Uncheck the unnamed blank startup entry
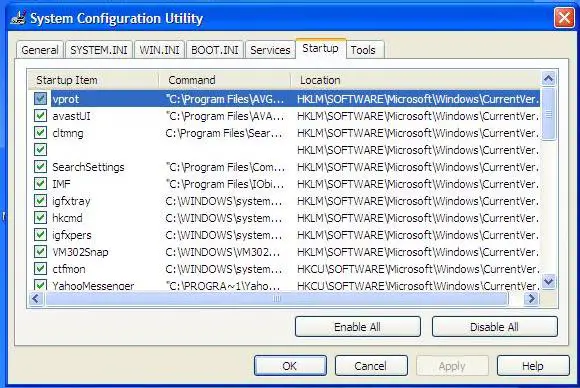This screenshot has height=388, width=580. click(40, 150)
